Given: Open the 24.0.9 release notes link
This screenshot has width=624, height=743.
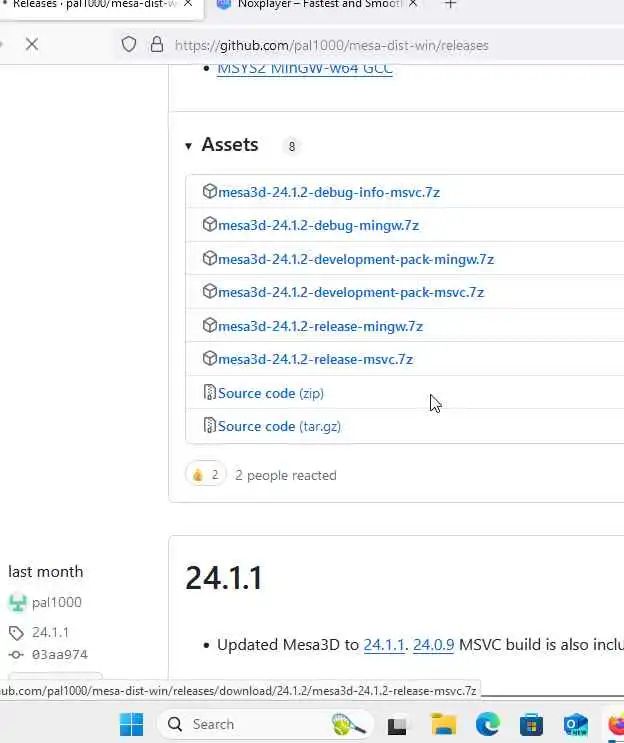Looking at the screenshot, I should pos(434,645).
